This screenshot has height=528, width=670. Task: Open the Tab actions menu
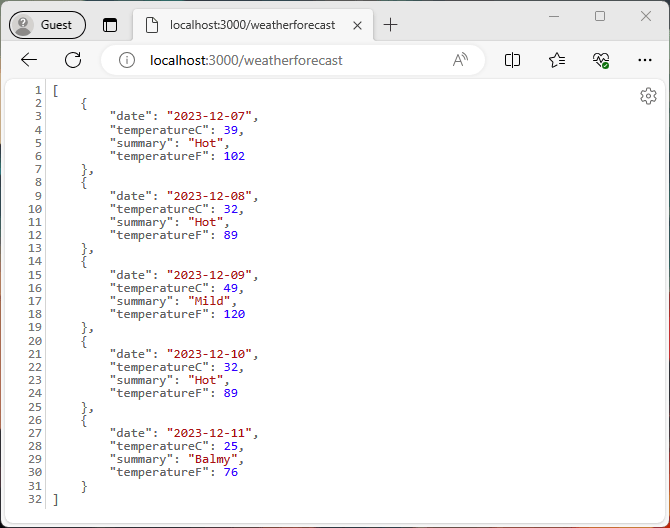pyautogui.click(x=110, y=25)
